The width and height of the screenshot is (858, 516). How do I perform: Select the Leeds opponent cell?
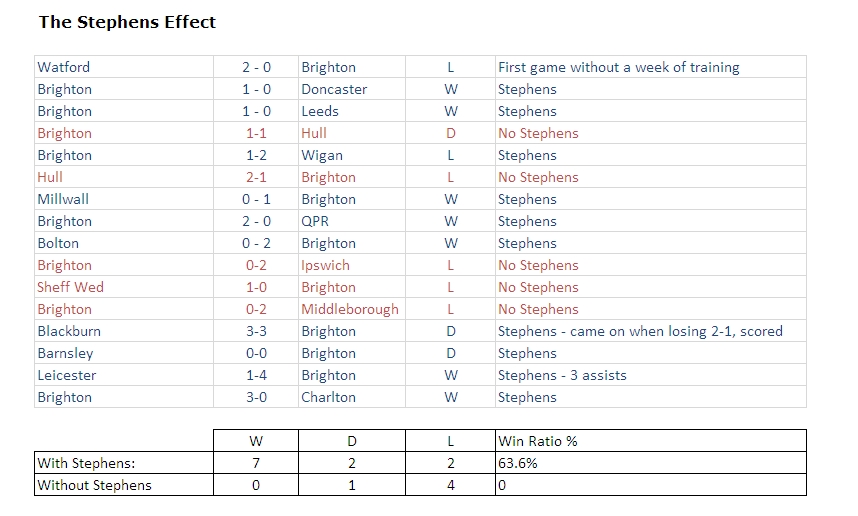[352, 111]
